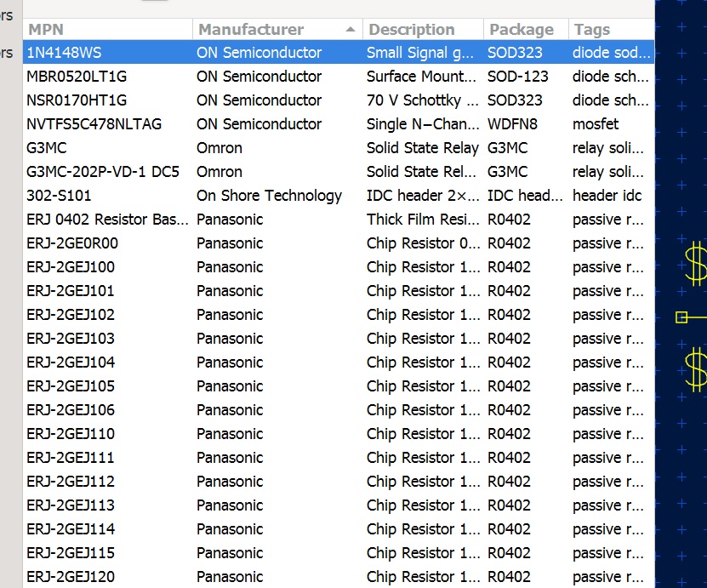This screenshot has width=707, height=588.
Task: Select the ERJ-2GEJ120 resistor
Action: [x=339, y=577]
